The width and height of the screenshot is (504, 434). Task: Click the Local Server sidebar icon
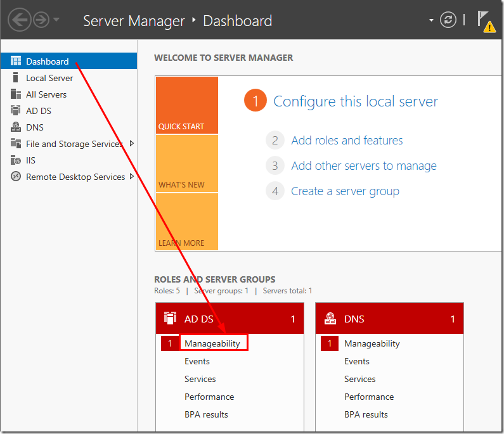(16, 78)
